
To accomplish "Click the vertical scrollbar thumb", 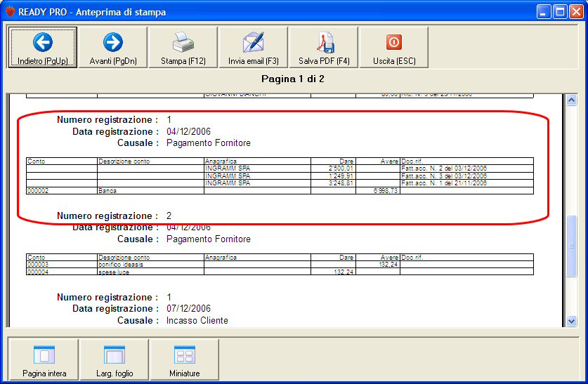I will pos(572,246).
